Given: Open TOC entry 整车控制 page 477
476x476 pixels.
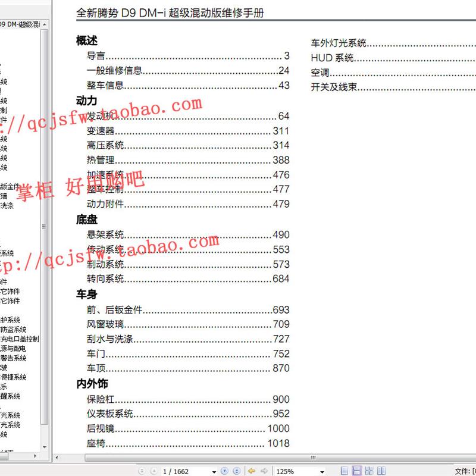Looking at the screenshot, I should 188,189.
